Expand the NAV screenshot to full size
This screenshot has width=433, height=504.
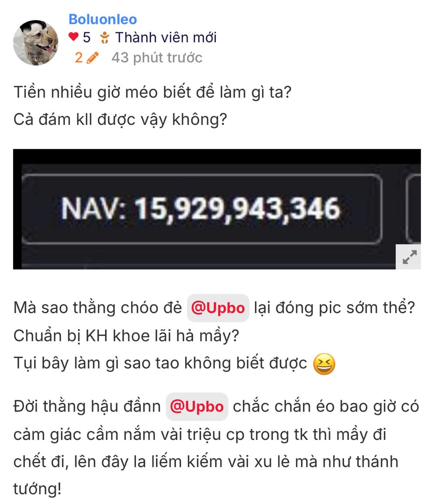(x=409, y=257)
